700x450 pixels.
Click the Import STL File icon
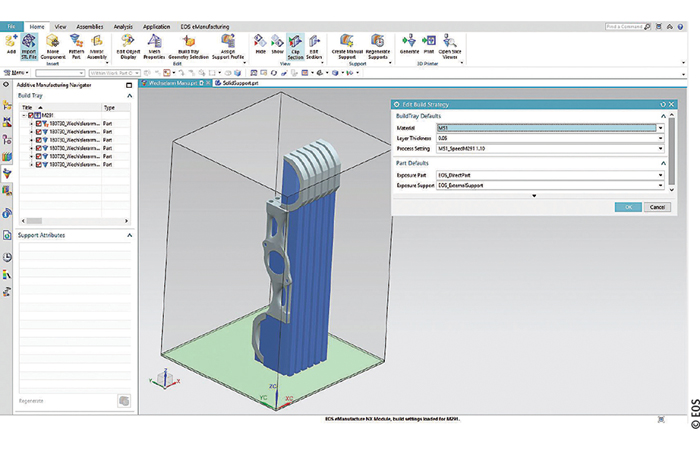tap(29, 46)
